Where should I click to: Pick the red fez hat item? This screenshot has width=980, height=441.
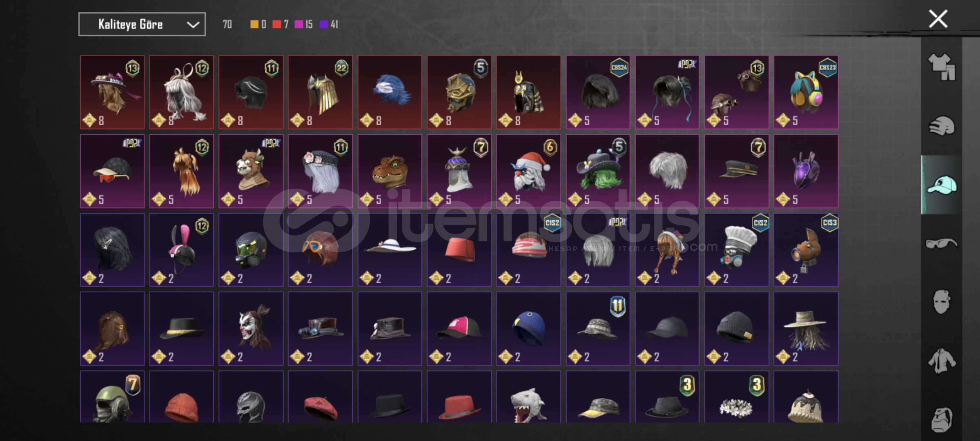tap(459, 250)
